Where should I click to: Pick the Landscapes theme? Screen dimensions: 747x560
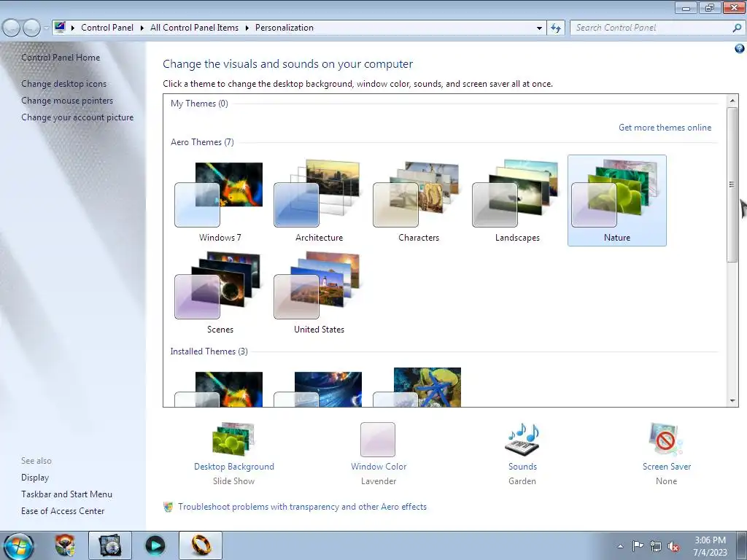[517, 201]
